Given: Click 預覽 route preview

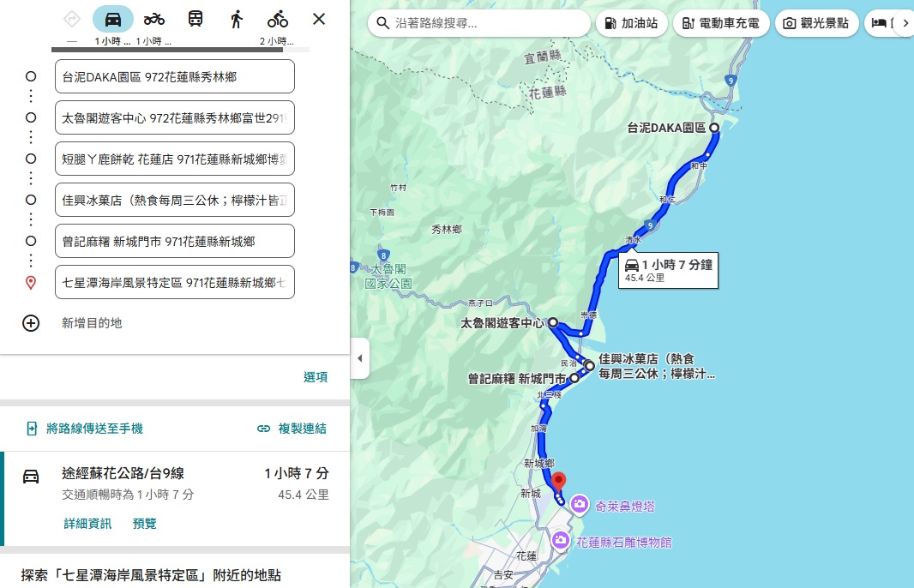Looking at the screenshot, I should [x=145, y=524].
